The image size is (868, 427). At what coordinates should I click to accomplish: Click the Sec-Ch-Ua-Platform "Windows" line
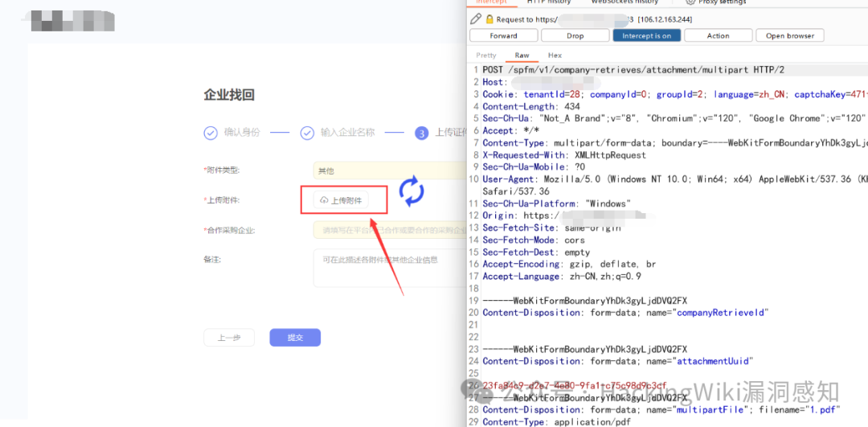[x=556, y=203]
